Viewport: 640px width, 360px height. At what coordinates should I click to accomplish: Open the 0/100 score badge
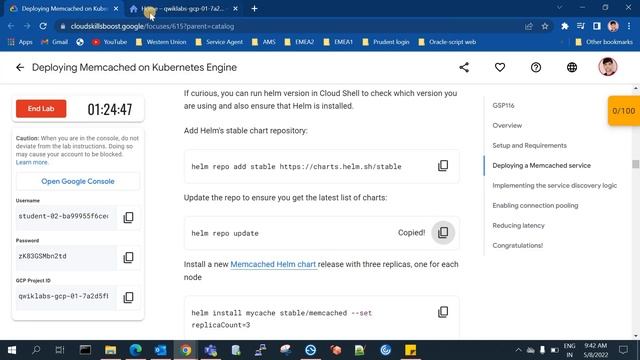[624, 111]
